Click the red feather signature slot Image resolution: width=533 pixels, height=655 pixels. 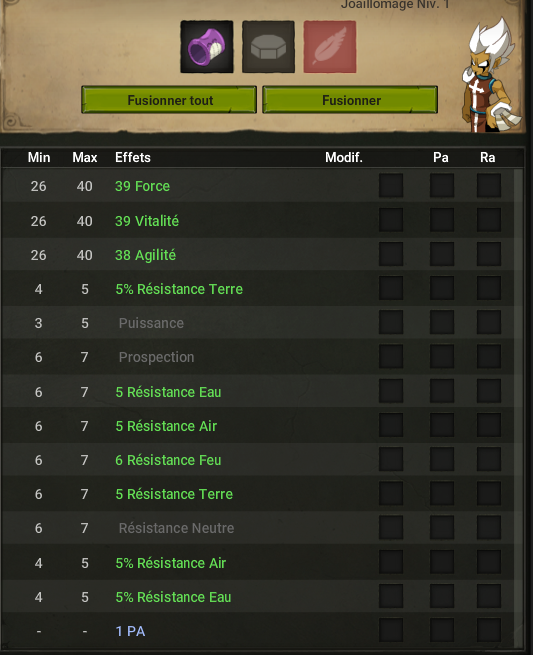click(x=330, y=47)
